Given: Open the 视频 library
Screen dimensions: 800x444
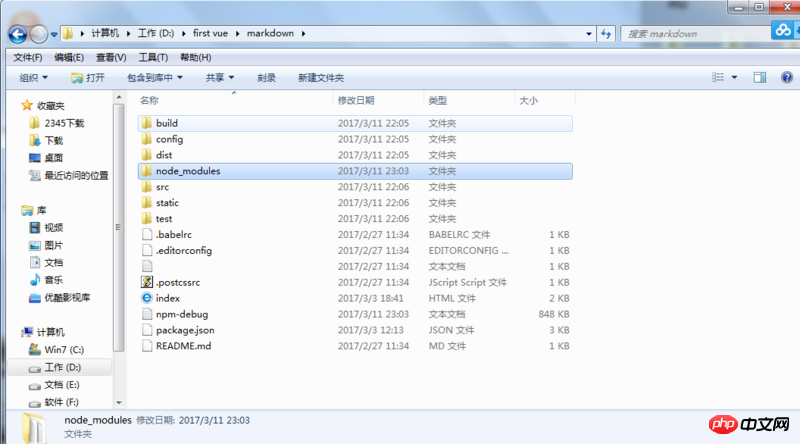Looking at the screenshot, I should pos(54,228).
